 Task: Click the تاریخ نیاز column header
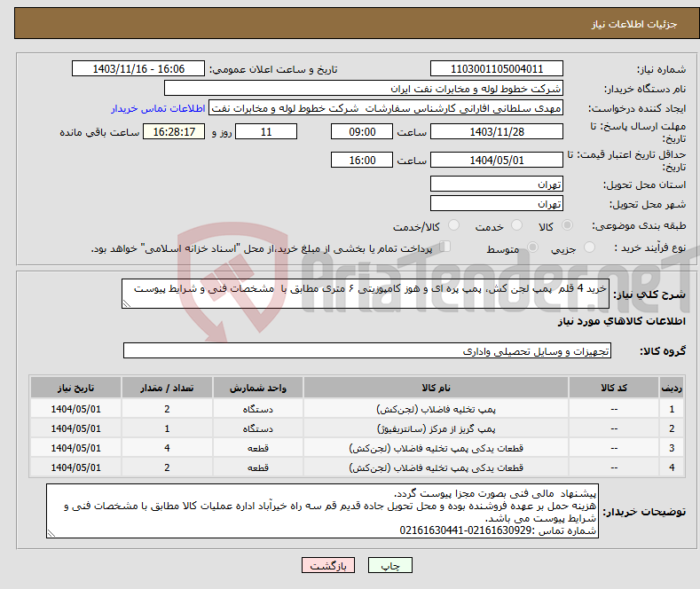click(x=76, y=388)
